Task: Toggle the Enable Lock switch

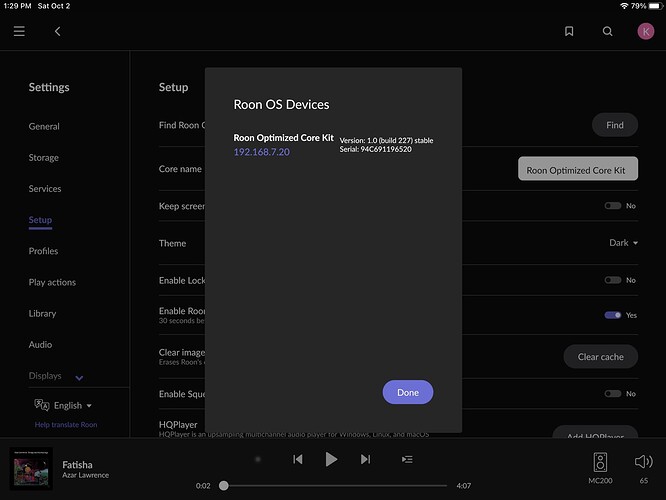Action: point(612,280)
